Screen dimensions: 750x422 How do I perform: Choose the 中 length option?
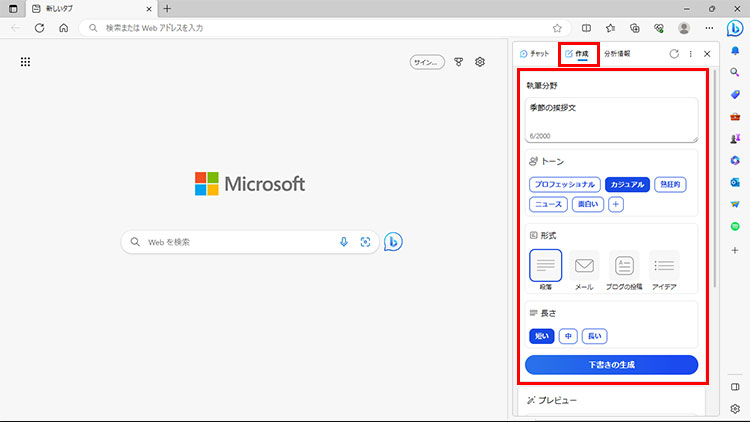click(568, 336)
